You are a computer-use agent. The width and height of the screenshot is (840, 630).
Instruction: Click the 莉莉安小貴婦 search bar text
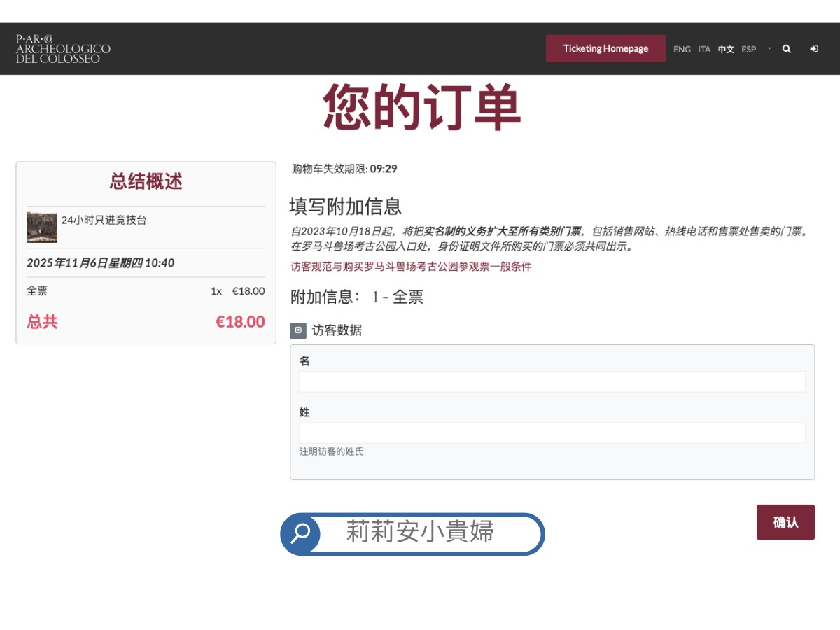coord(420,532)
